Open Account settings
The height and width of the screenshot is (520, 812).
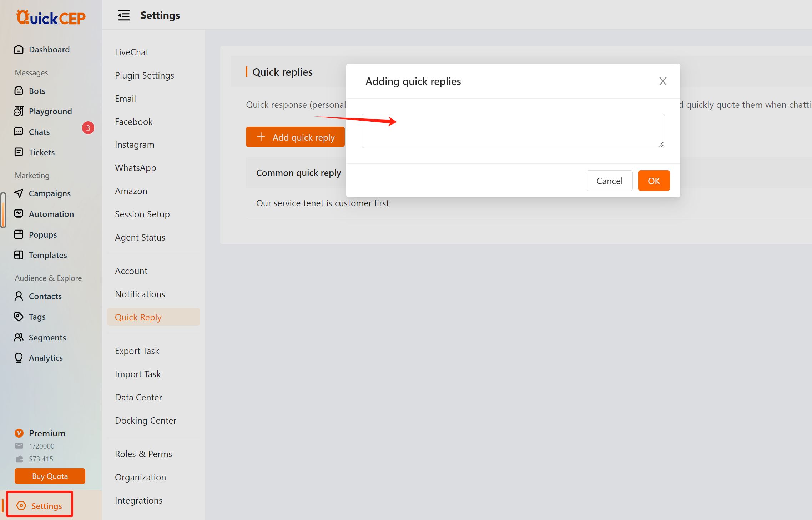tap(131, 271)
